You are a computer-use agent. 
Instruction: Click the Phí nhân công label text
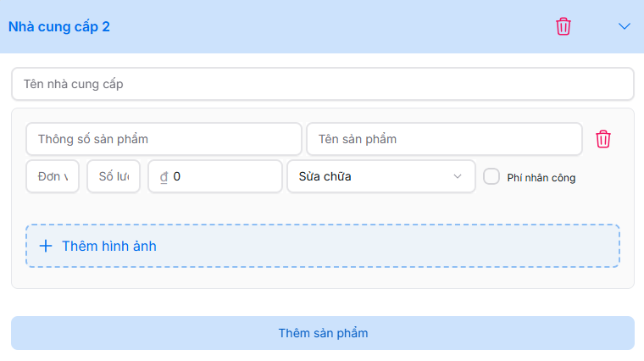(541, 177)
